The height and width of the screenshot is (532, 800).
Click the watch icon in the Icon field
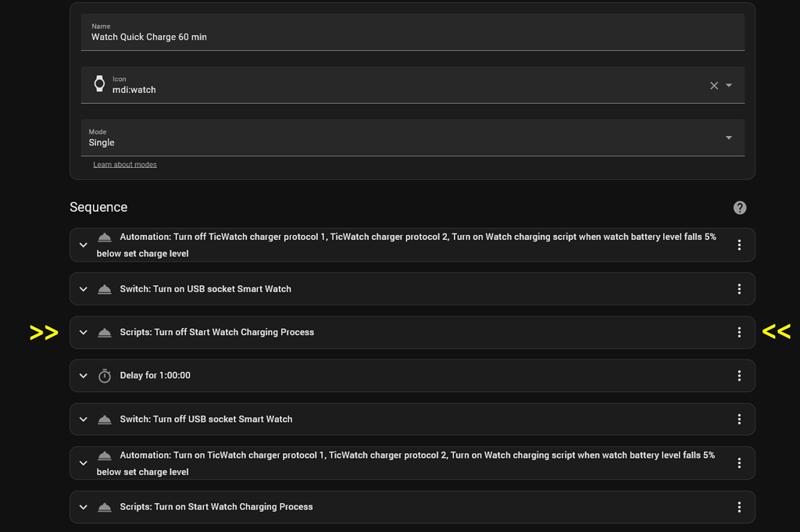(x=100, y=82)
